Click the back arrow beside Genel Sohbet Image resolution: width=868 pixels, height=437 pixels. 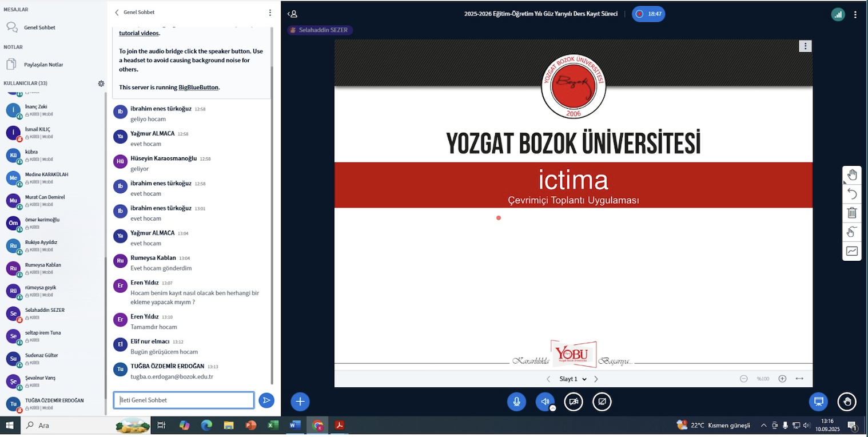(x=117, y=12)
